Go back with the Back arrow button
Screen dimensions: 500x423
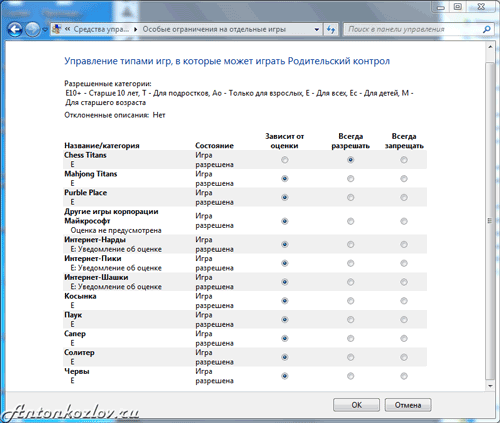[15, 30]
